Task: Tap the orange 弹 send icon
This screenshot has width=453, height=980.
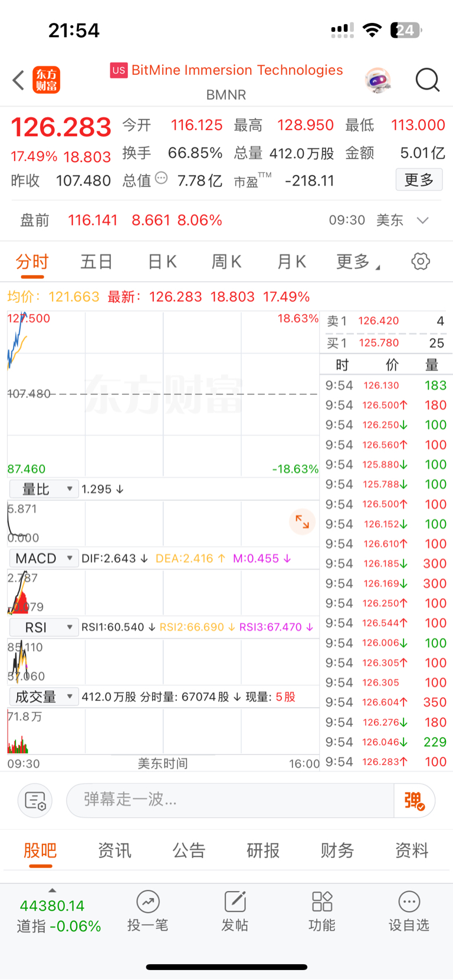Action: (x=414, y=800)
